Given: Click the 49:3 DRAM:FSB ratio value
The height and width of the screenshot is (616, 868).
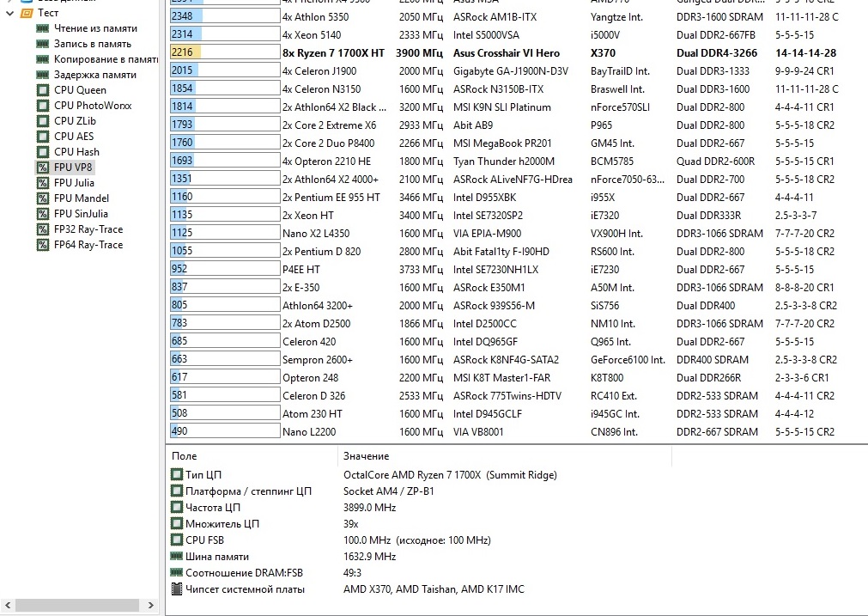Looking at the screenshot, I should click(352, 573).
